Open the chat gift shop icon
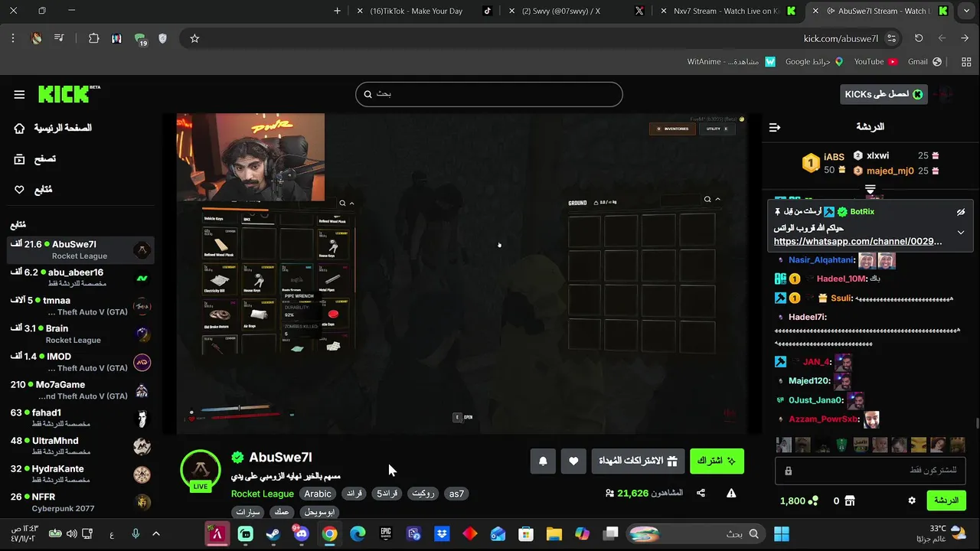980x551 pixels. tap(850, 500)
